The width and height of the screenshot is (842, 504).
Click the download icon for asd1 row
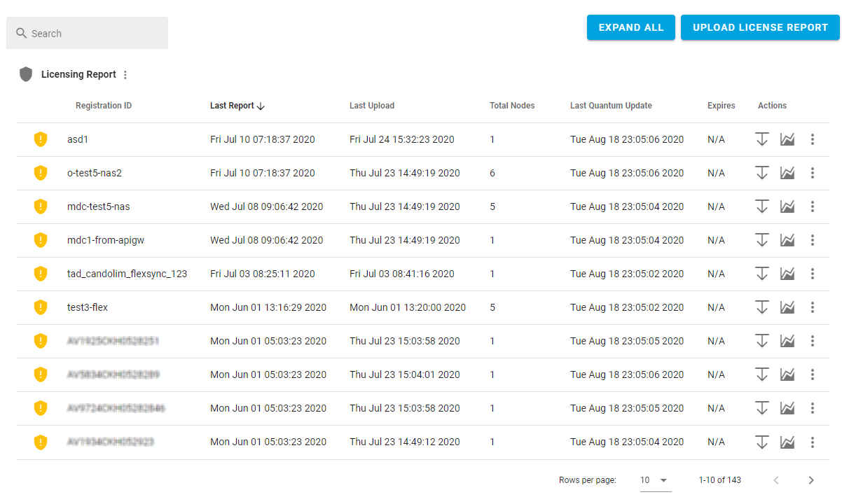(x=762, y=139)
